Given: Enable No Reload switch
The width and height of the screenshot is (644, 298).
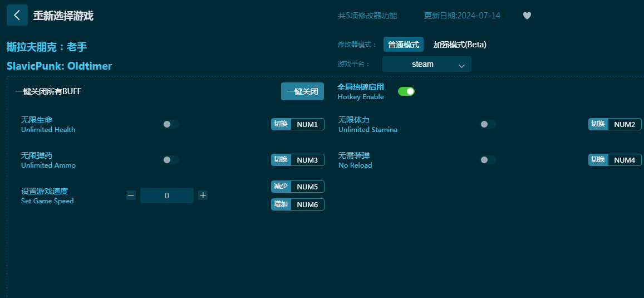Looking at the screenshot, I should pyautogui.click(x=488, y=160).
